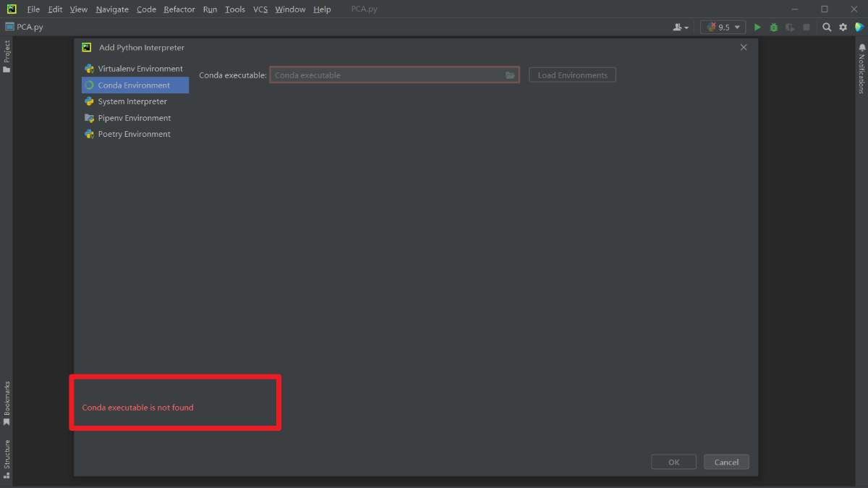Pick Poetry Environment from the sidebar
This screenshot has height=488, width=868.
[x=135, y=134]
